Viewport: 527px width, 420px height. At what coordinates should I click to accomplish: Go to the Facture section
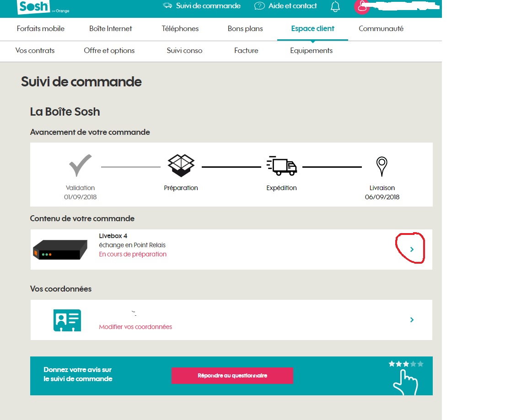246,51
